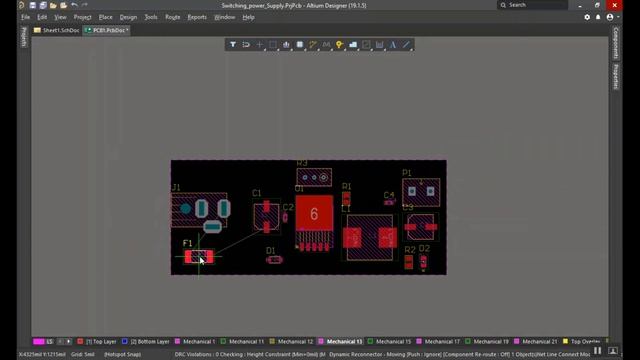Click the Grid: 5mil status text
Image resolution: width=640 pixels, height=360 pixels.
[83, 354]
